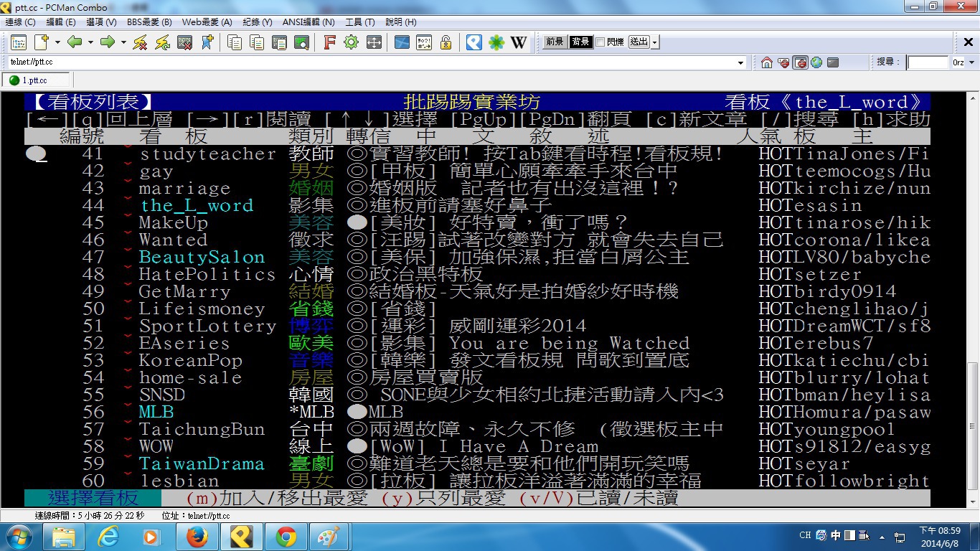Open the Windows Start menu
The width and height of the screenshot is (980, 551).
[x=19, y=537]
